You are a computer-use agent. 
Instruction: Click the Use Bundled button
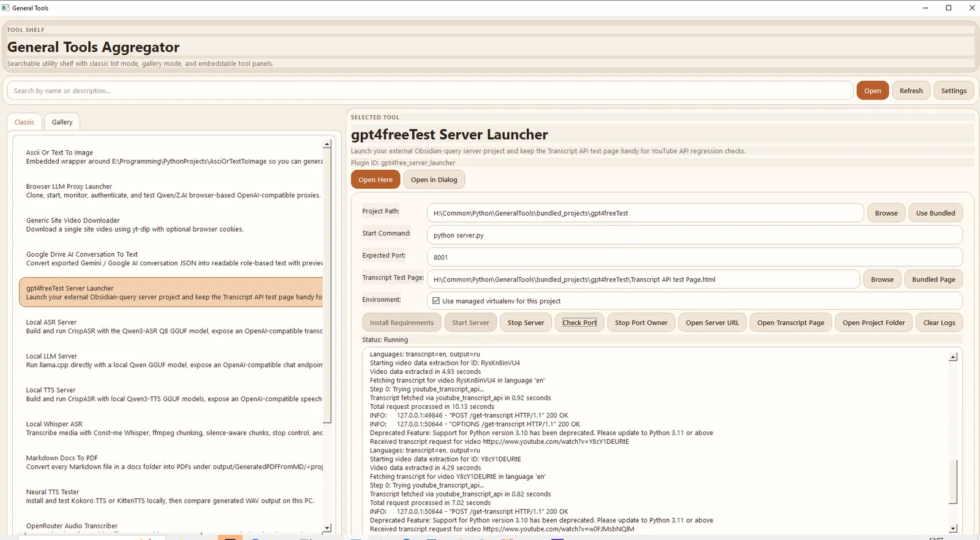point(935,213)
